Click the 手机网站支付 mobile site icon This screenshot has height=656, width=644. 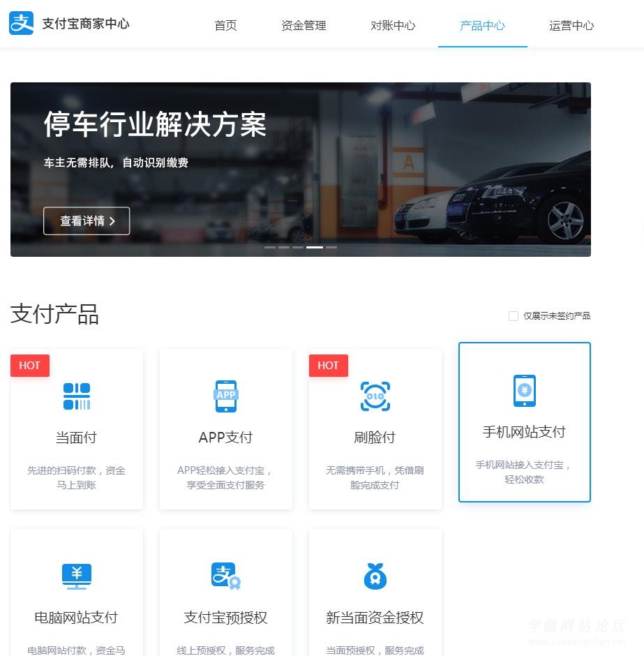(524, 391)
